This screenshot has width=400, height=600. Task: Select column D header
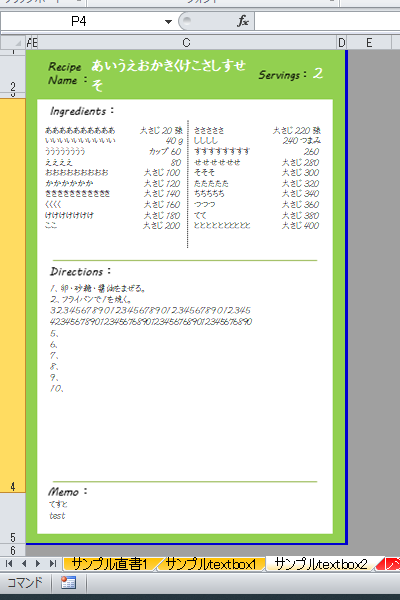click(341, 42)
